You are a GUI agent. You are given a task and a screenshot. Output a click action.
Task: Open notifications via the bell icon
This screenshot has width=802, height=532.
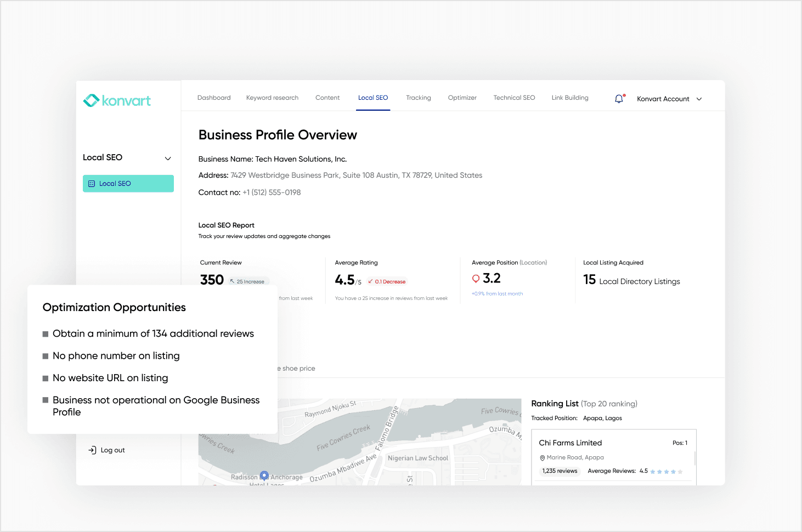[619, 98]
